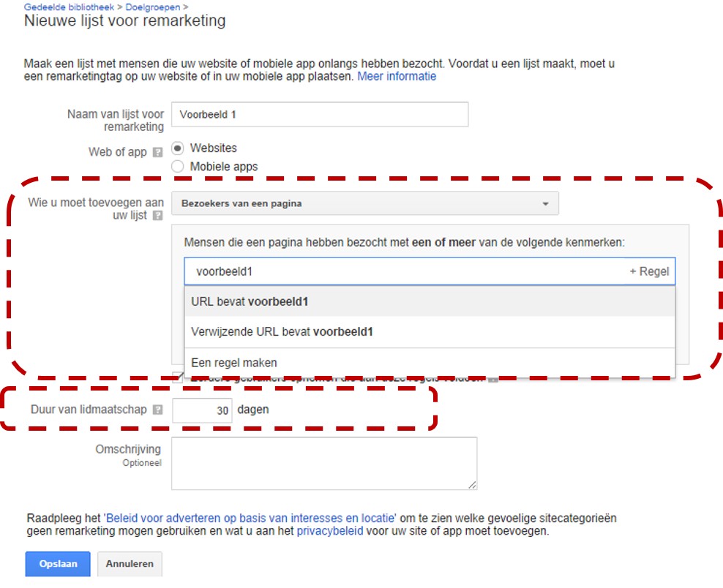Click help icon beside Duur van lidmaatschap
The height and width of the screenshot is (588, 723).
(157, 410)
